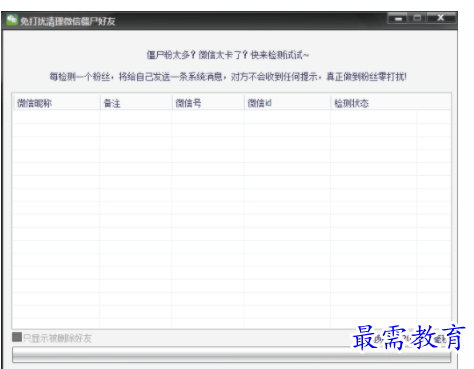Screen dimensions: 474x369
Task: Close the 免打扰清理微信僵尸好友 window
Action: tap(441, 18)
